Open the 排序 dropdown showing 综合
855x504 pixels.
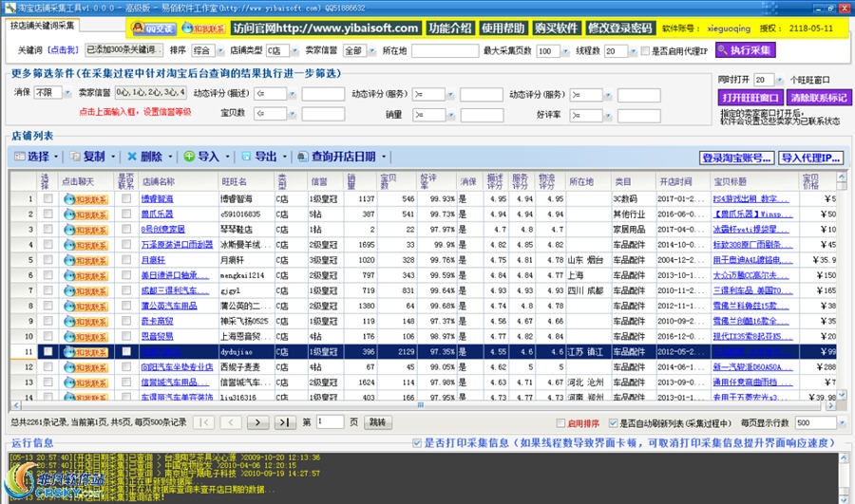220,50
